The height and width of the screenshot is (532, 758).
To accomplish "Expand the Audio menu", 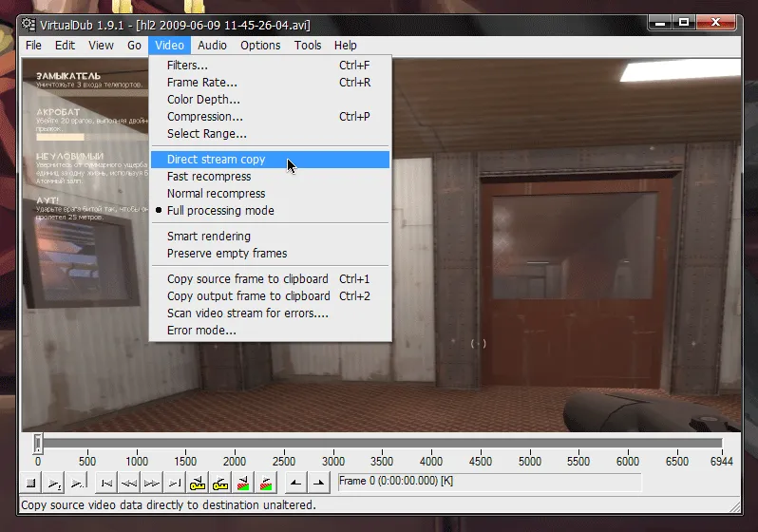I will coord(212,45).
